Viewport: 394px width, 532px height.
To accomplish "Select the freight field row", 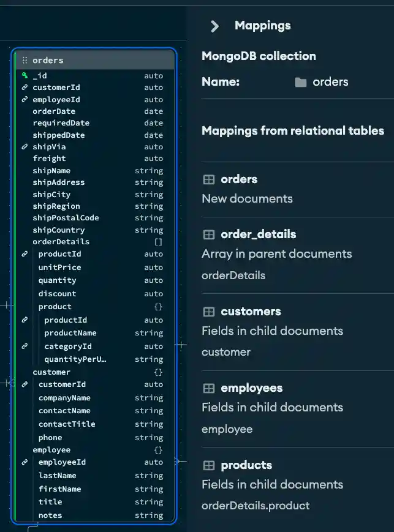I will pos(95,159).
